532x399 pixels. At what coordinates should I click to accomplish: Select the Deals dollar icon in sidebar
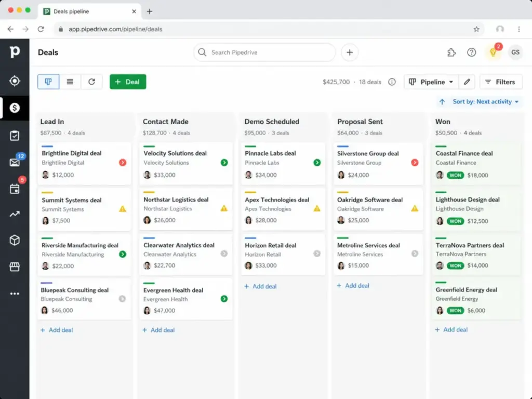pyautogui.click(x=15, y=108)
